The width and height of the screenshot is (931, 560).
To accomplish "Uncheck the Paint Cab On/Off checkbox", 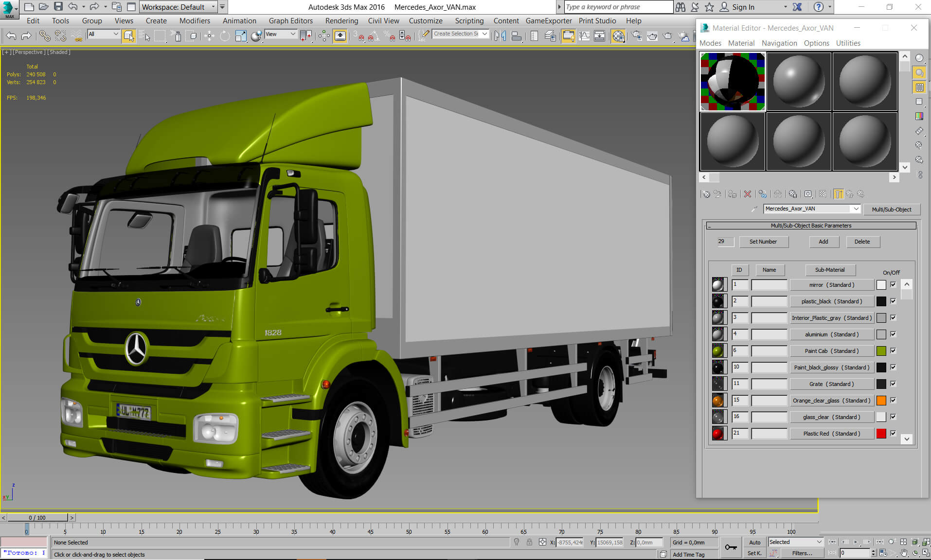I will tap(893, 351).
